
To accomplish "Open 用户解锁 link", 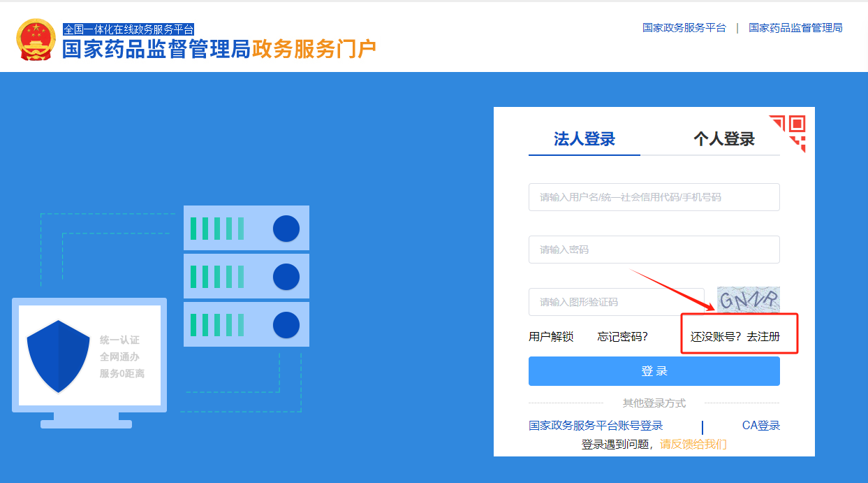I will coord(551,337).
